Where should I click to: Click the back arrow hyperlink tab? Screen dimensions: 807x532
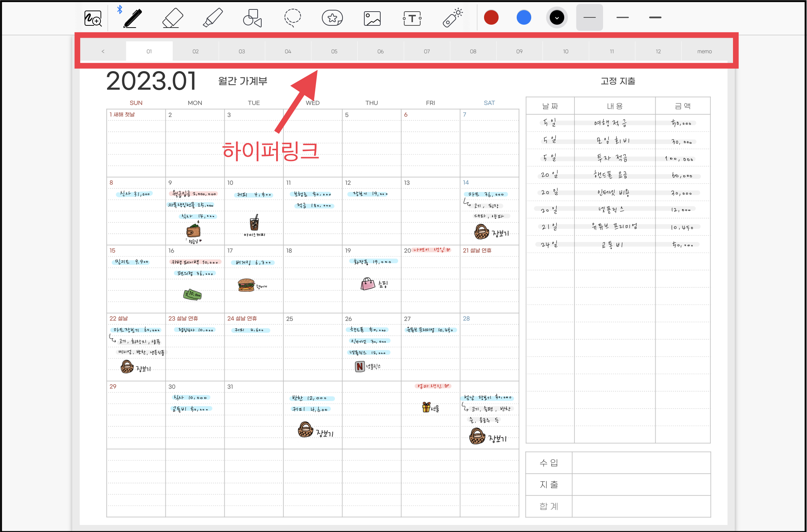103,52
